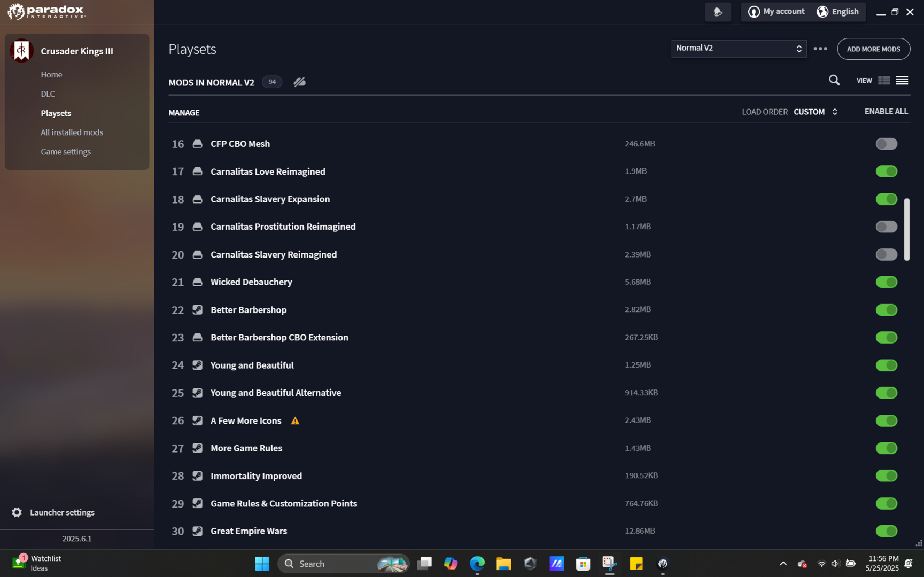Toggle off Young and Beautiful Alternative
Image resolution: width=924 pixels, height=577 pixels.
coord(886,393)
